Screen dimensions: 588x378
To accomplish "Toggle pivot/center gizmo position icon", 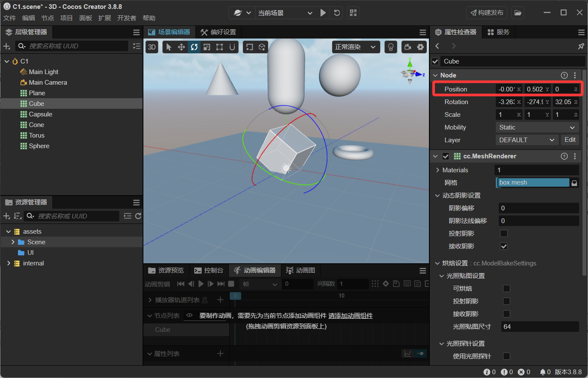I will 250,47.
